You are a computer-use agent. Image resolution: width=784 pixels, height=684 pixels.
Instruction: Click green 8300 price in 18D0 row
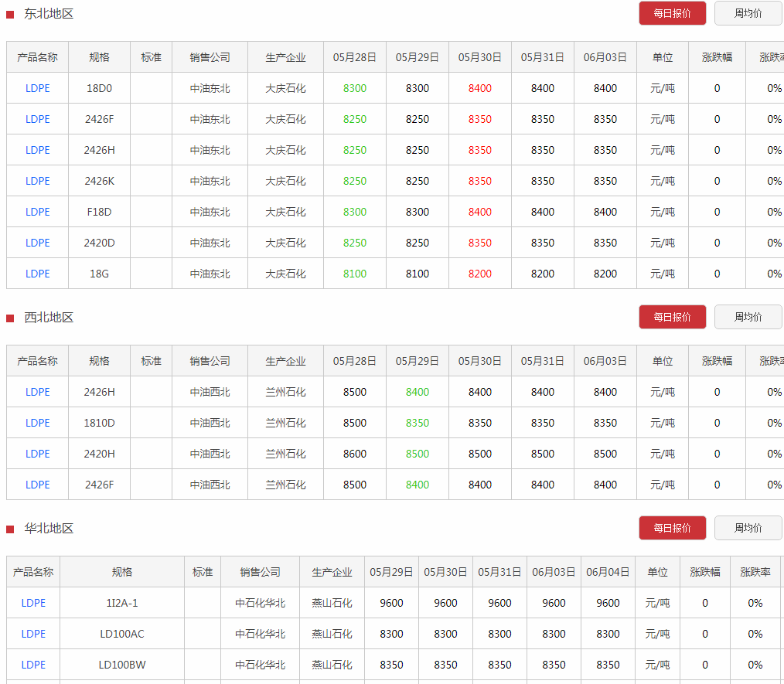click(x=355, y=88)
